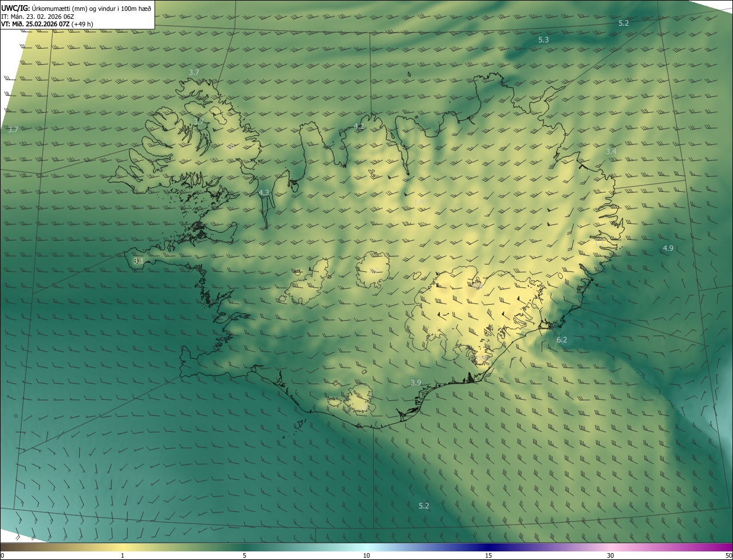
Task: Click the 4.9 precipitation value label
Action: (668, 248)
